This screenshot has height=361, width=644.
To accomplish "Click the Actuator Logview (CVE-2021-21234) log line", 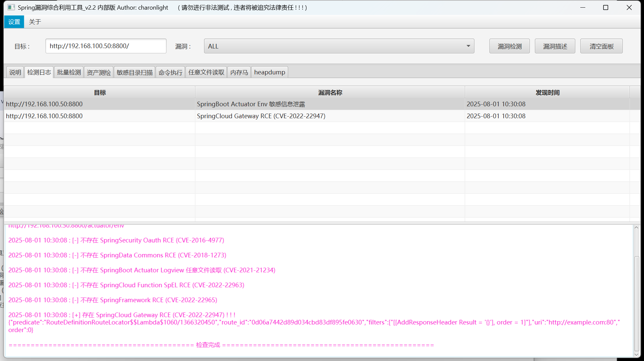I will tap(142, 270).
